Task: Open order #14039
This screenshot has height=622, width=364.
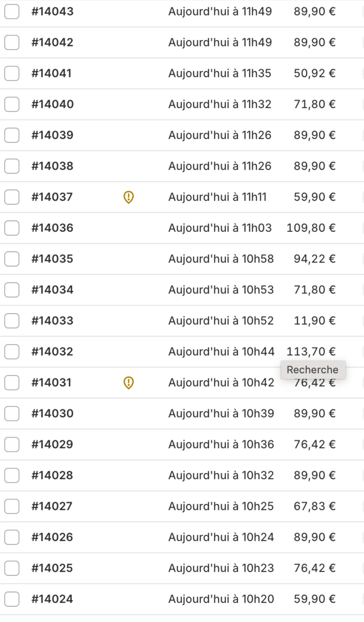Action: 52,135
